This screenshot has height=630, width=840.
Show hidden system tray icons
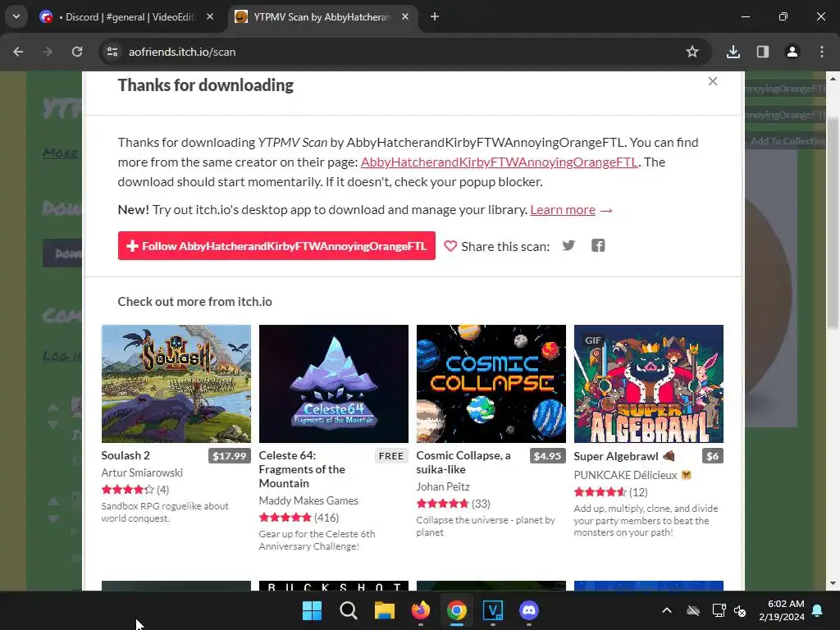pyautogui.click(x=667, y=610)
